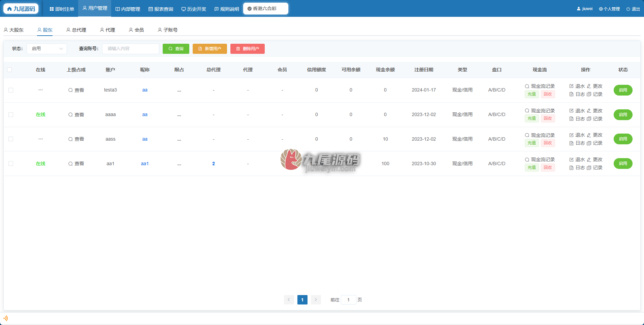Click the red 删除用户 button

248,49
